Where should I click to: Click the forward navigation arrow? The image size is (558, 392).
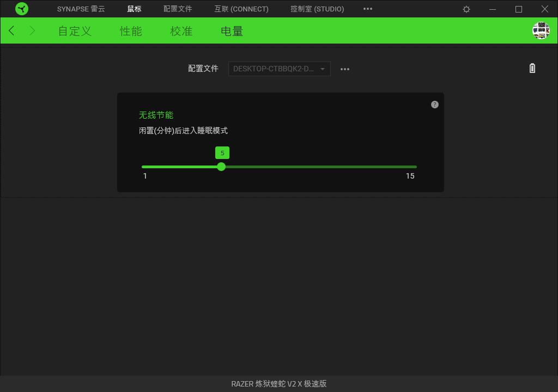pyautogui.click(x=32, y=30)
